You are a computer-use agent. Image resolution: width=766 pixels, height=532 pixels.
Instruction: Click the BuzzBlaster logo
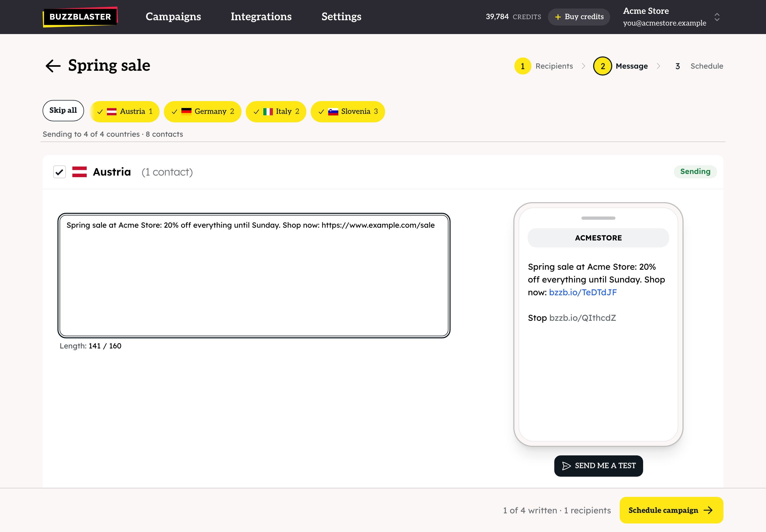click(80, 17)
